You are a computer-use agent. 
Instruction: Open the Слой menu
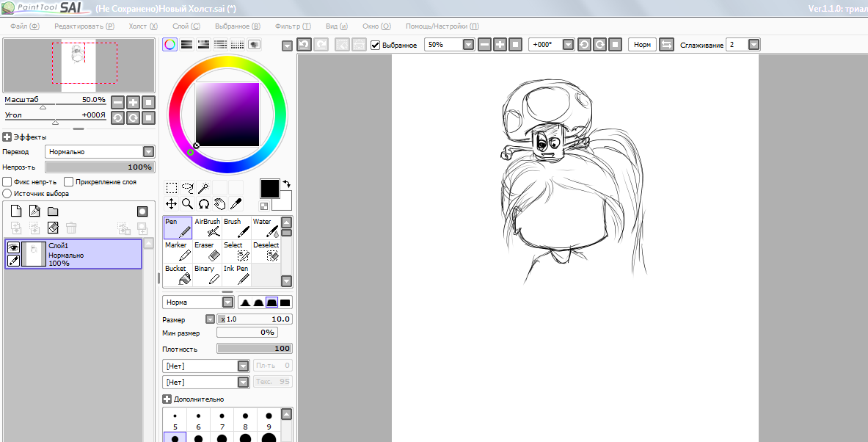click(x=186, y=26)
